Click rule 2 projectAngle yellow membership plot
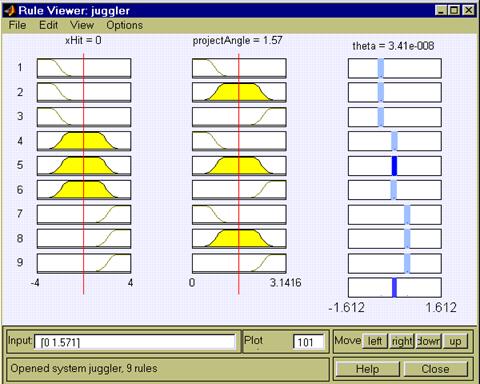 click(x=239, y=92)
